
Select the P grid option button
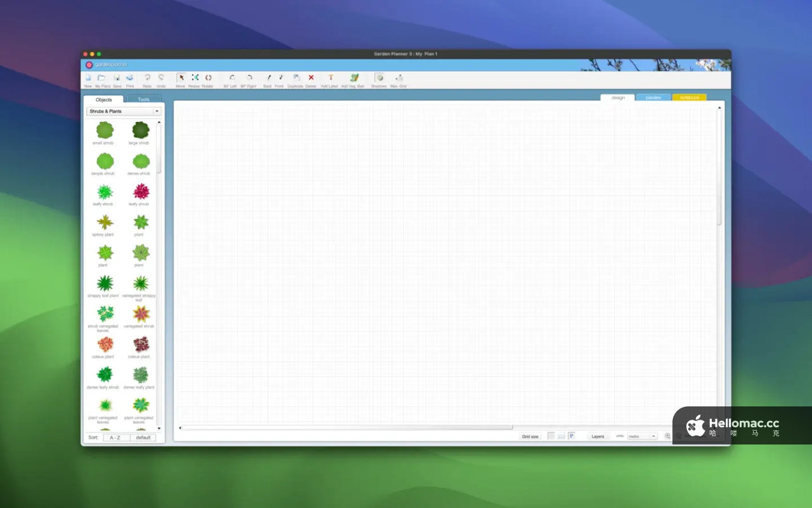click(572, 436)
